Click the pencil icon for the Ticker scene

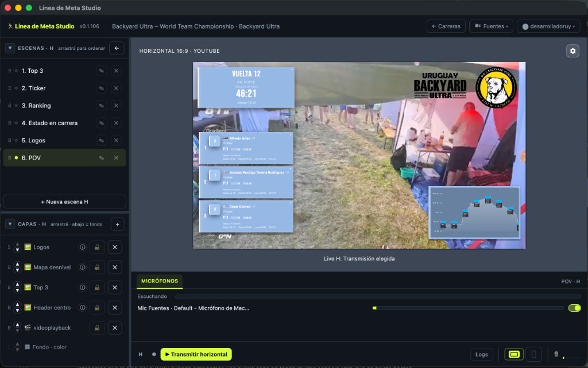pos(101,88)
